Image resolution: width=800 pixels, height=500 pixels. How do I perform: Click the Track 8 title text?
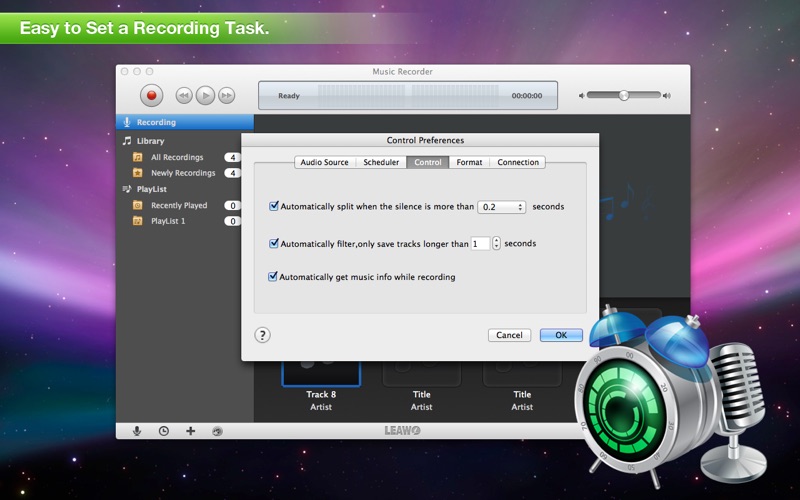pyautogui.click(x=321, y=394)
